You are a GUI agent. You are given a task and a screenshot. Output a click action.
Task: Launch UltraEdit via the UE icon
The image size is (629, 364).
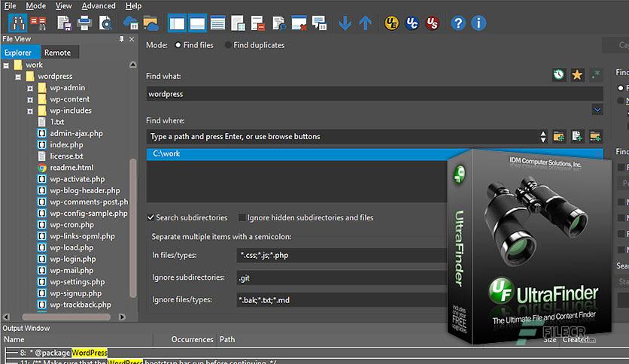pos(391,23)
